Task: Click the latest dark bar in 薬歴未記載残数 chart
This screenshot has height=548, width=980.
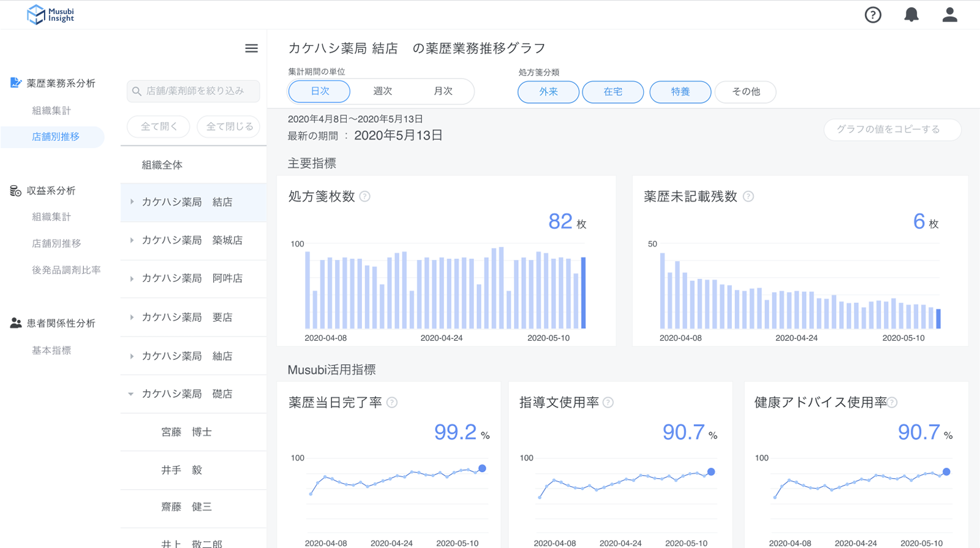Action: 938,319
